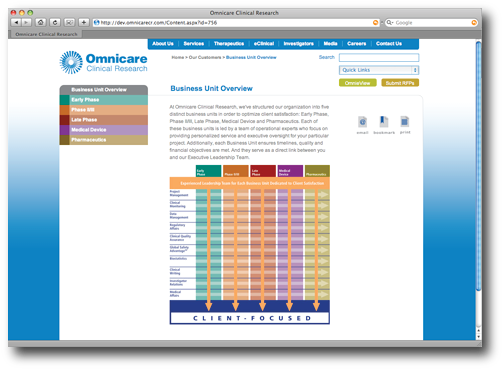The height and width of the screenshot is (370, 504).
Task: Click the browser back arrow button
Action: [x=16, y=23]
